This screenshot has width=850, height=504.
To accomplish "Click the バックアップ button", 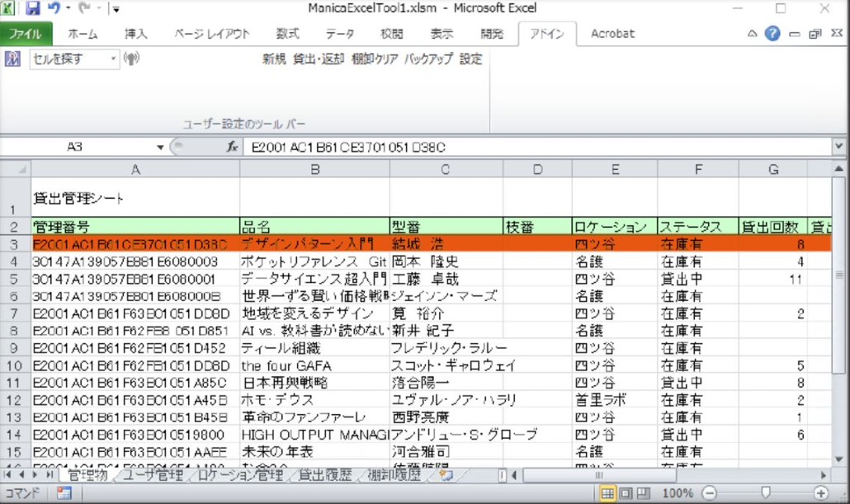I will pyautogui.click(x=428, y=59).
